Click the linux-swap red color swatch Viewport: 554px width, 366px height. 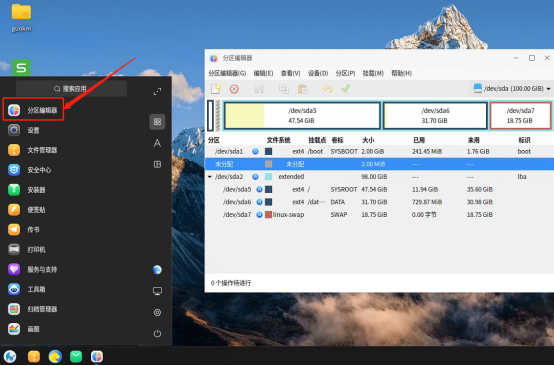tap(269, 214)
